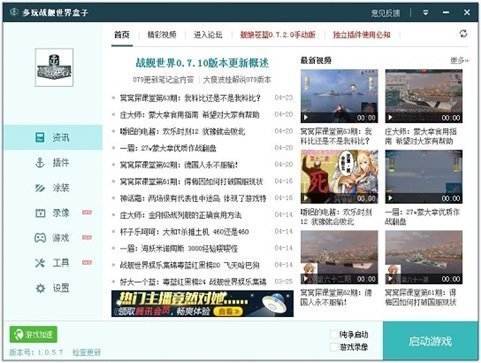The image size is (481, 363).
Task: Switch to the 精彩视频 tab
Action: pos(162,35)
